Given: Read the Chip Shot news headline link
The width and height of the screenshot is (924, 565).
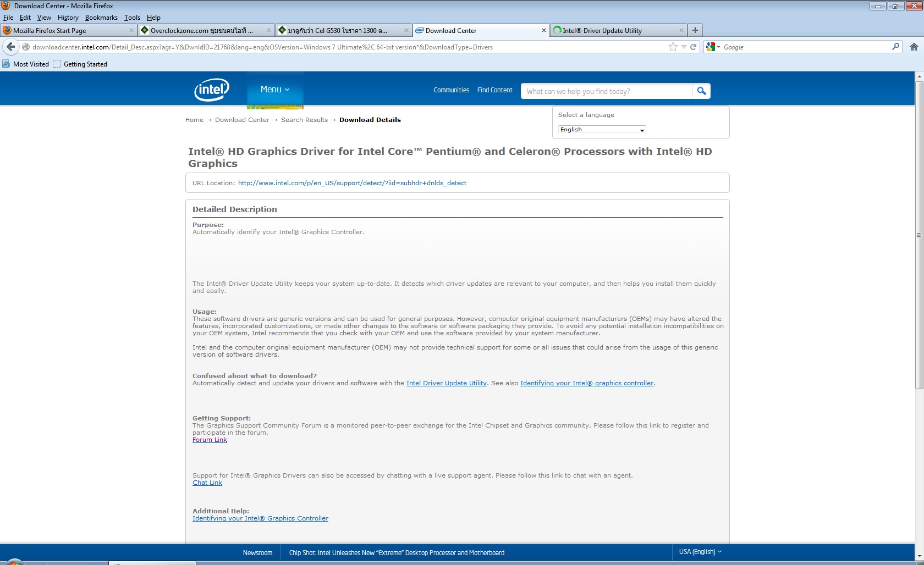Looking at the screenshot, I should [397, 553].
